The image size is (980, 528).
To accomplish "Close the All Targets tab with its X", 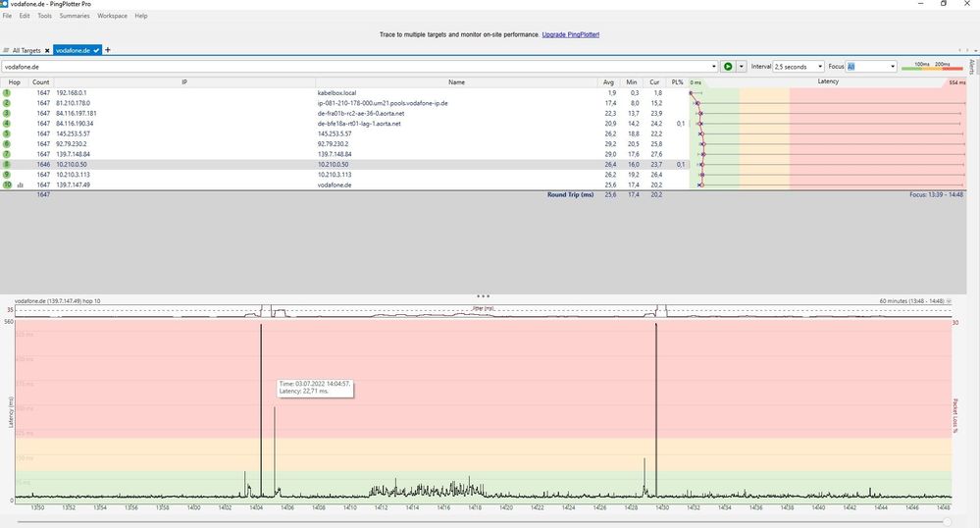I will (x=47, y=51).
